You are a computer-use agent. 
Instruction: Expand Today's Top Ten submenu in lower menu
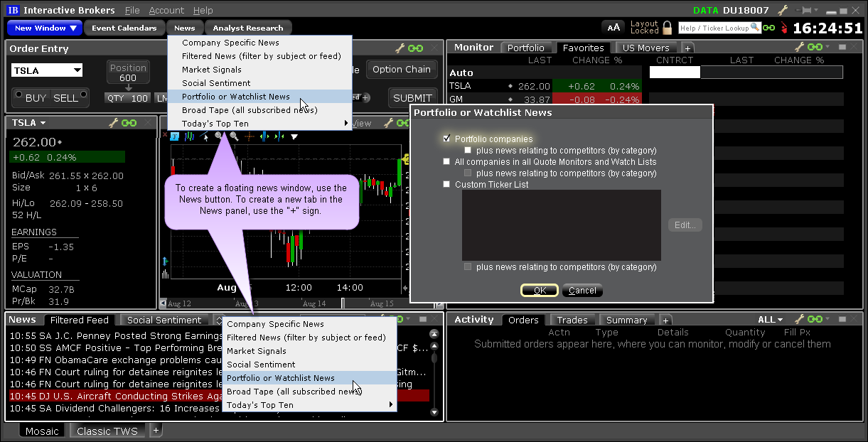point(392,405)
